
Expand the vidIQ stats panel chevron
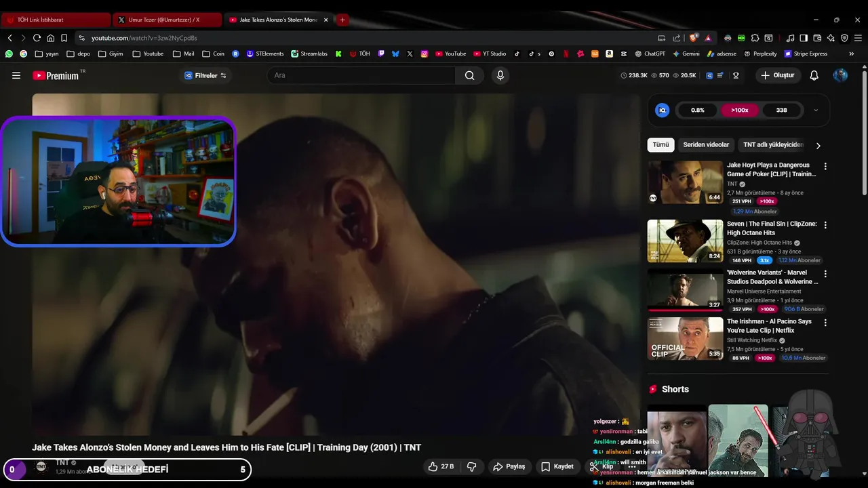tap(816, 110)
